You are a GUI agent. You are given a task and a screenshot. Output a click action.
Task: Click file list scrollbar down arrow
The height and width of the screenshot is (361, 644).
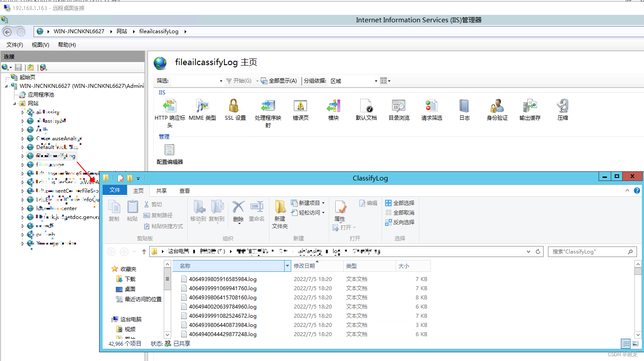coord(638,335)
